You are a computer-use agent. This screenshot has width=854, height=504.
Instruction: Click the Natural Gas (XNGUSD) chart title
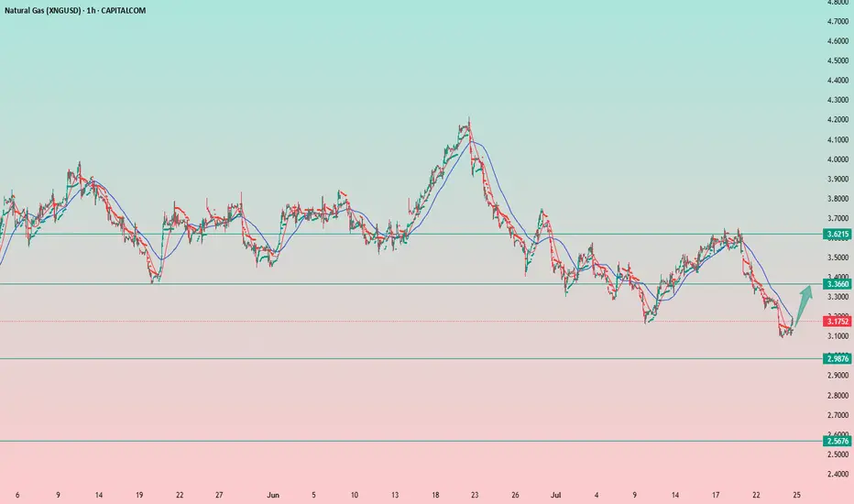[x=75, y=10]
